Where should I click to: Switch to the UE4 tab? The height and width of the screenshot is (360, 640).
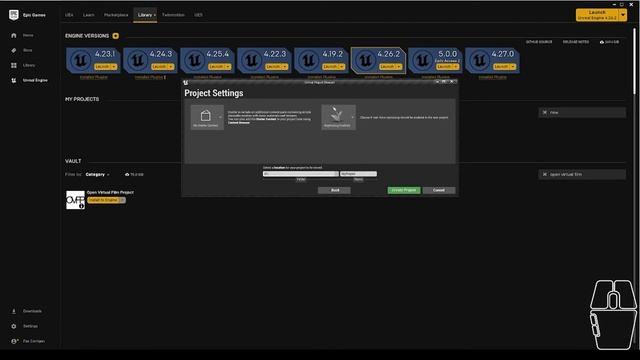point(69,15)
